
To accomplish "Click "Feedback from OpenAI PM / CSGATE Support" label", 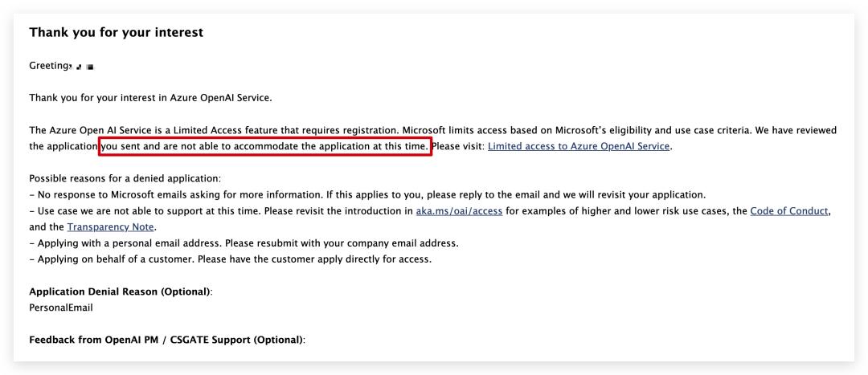I will coord(166,340).
